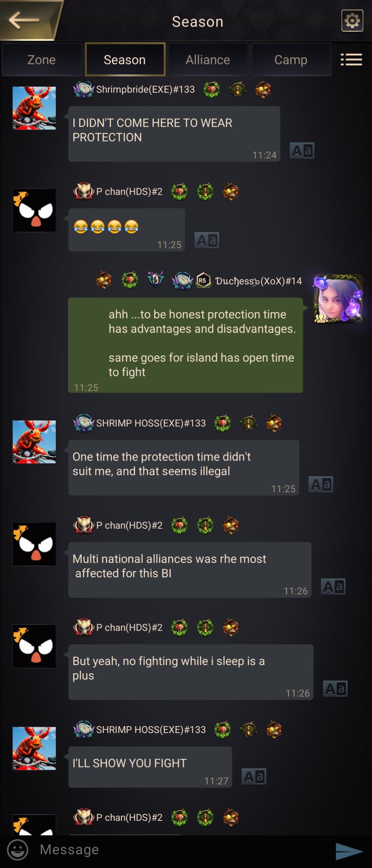Translate 'I'LL SHOW YOU FIGHT' message
The width and height of the screenshot is (372, 868).
click(254, 776)
